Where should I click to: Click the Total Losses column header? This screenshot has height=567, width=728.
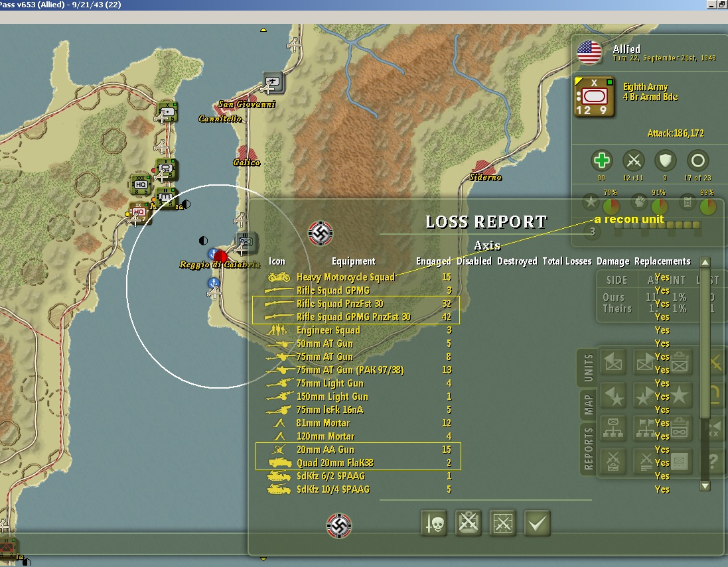pos(567,261)
